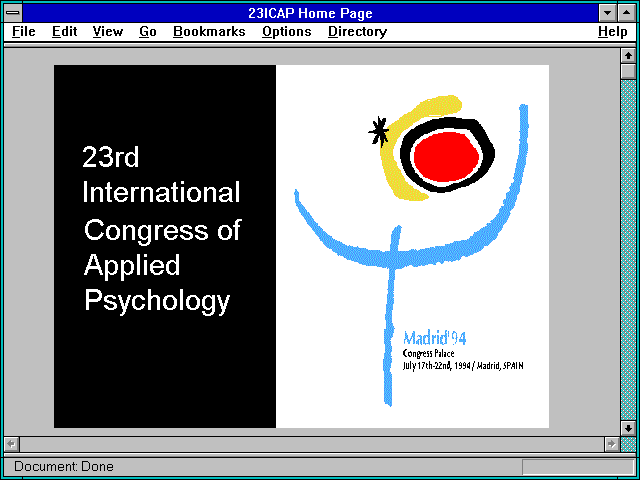Click the 'Document: Done' status text
Image resolution: width=640 pixels, height=480 pixels.
64,466
